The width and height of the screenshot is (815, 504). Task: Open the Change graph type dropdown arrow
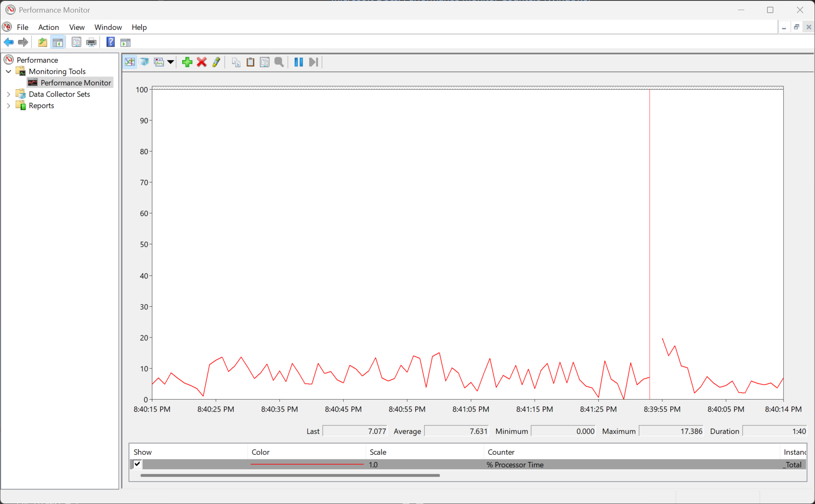tap(170, 62)
